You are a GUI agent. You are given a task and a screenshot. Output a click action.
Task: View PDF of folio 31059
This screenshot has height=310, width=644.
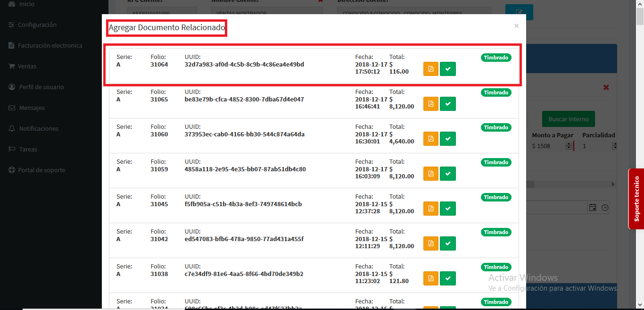(x=430, y=174)
